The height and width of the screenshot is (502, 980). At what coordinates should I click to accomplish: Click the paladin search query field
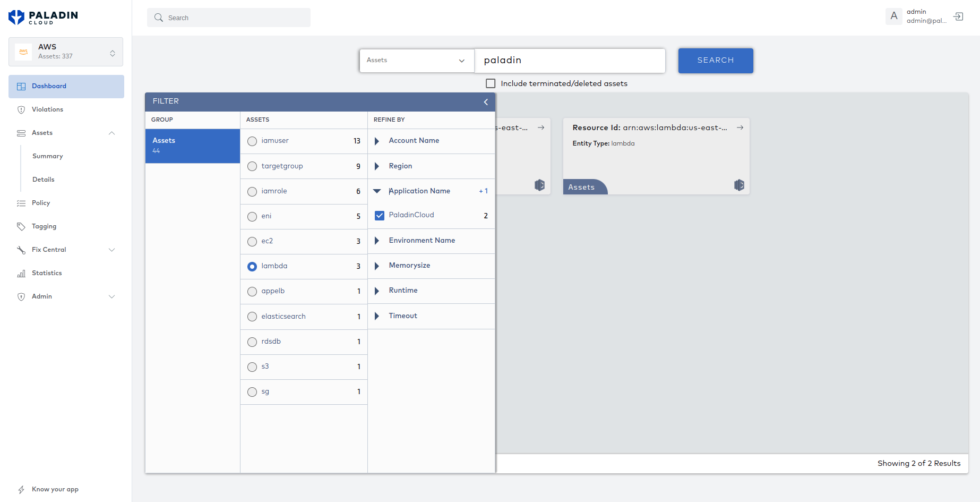tap(570, 61)
